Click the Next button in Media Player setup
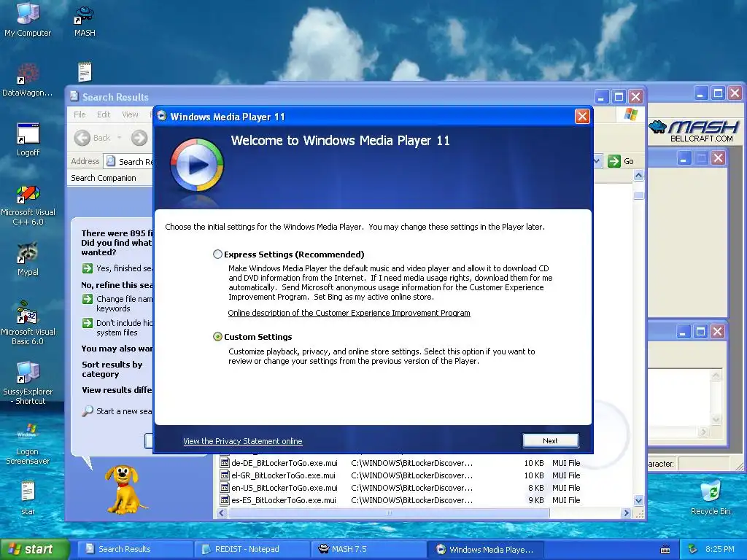This screenshot has width=747, height=560. point(550,441)
